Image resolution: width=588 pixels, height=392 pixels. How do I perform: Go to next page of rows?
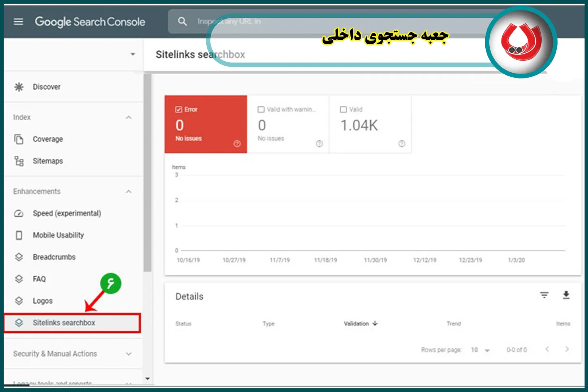[x=567, y=349]
